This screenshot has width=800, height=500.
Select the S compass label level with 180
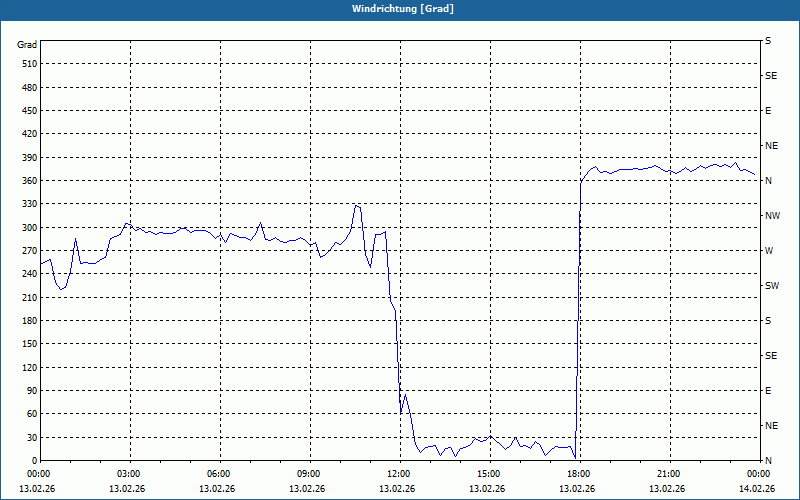pyautogui.click(x=768, y=321)
